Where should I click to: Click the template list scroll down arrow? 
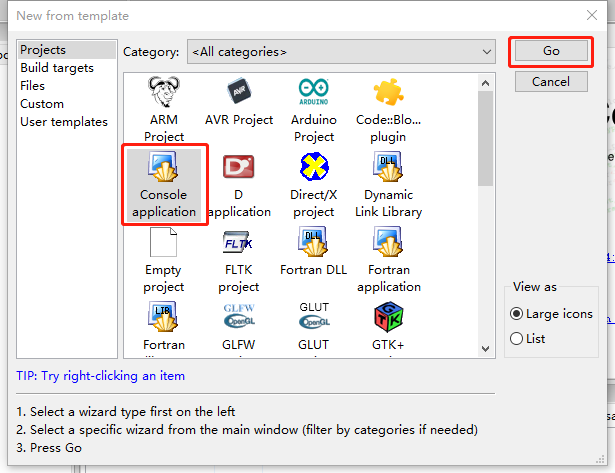click(485, 349)
